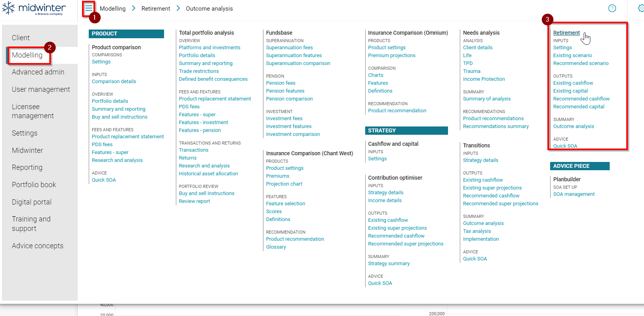Select Retirement in the breadcrumb
This screenshot has width=644, height=316.
pos(156,9)
